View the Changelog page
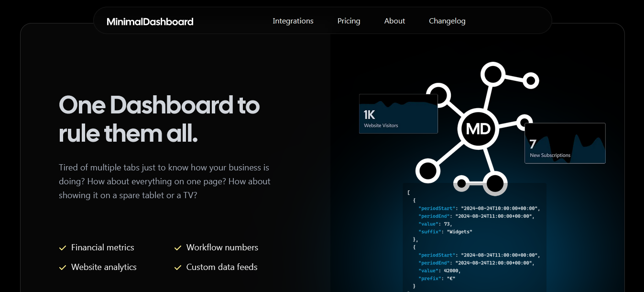This screenshot has height=292, width=644. [x=447, y=21]
